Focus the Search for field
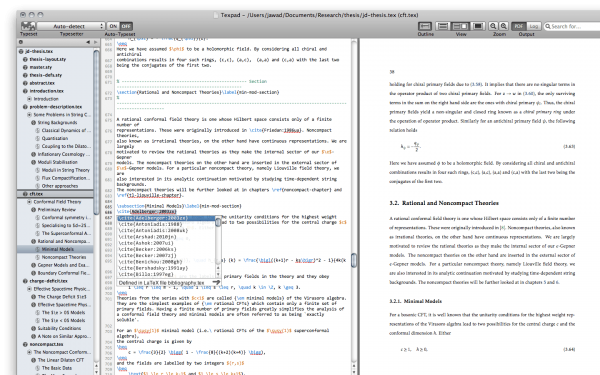Screen dimensions: 600x375 click(572, 26)
